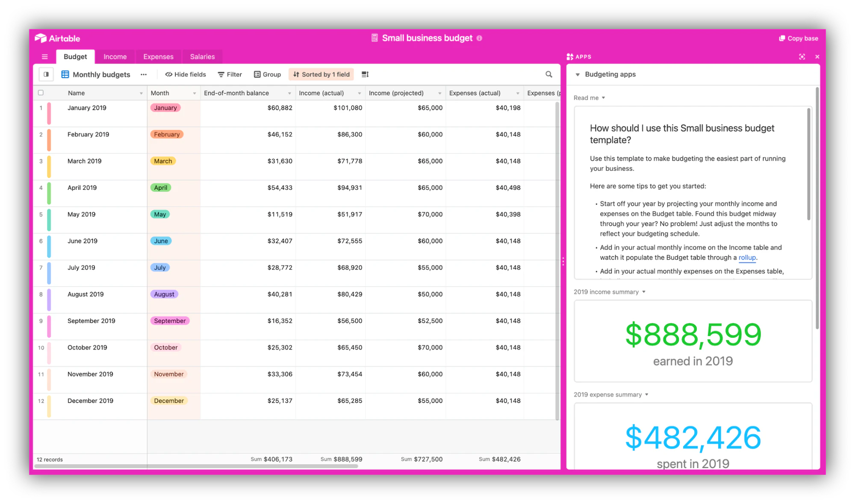Open the view options ellipsis menu

[144, 74]
